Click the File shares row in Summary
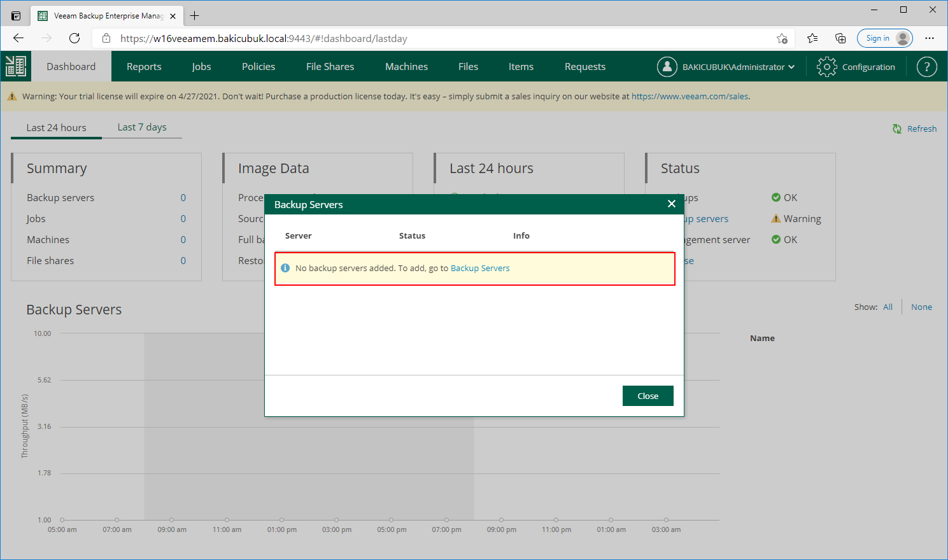Screen dimensions: 948x560 [x=106, y=261]
